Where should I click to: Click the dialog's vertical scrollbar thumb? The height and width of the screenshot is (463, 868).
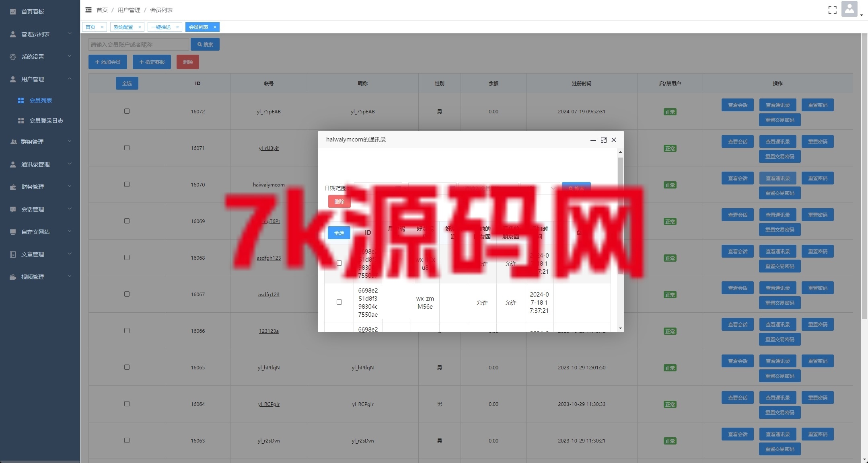[x=620, y=215]
